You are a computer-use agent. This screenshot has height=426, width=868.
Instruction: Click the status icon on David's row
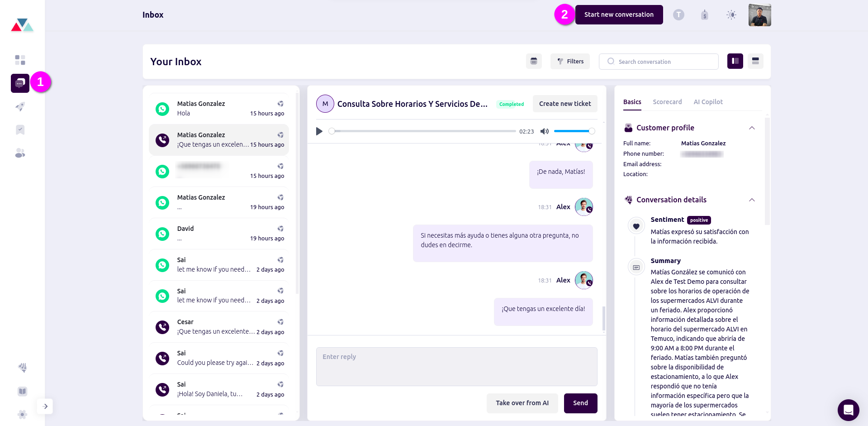[x=280, y=229]
